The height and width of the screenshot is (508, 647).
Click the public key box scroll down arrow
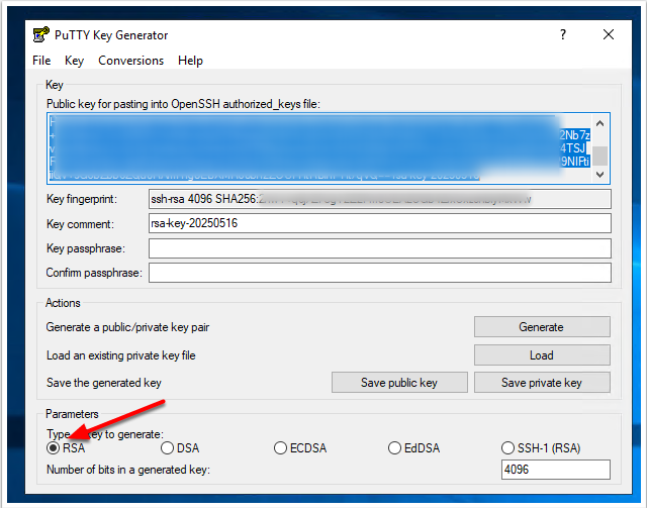click(600, 174)
